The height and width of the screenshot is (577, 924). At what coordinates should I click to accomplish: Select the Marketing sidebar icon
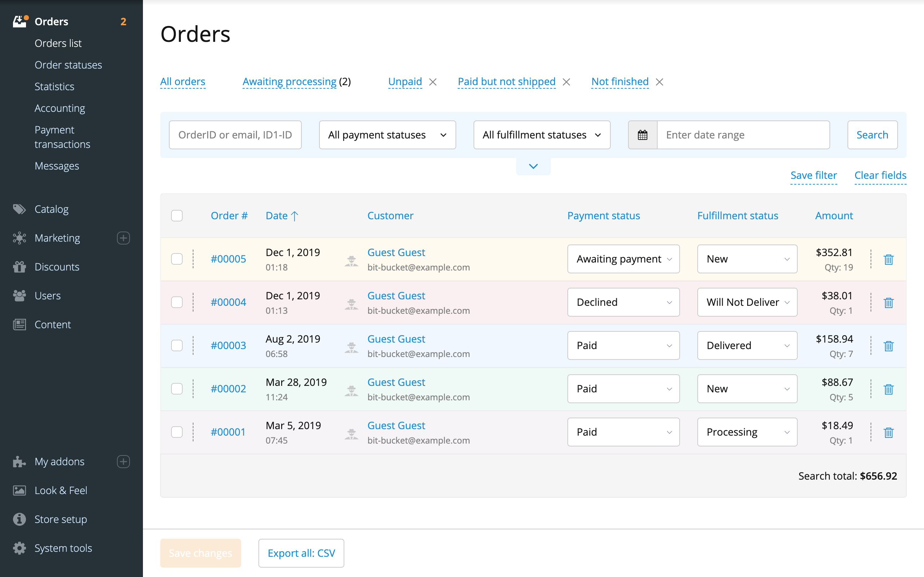click(x=19, y=238)
